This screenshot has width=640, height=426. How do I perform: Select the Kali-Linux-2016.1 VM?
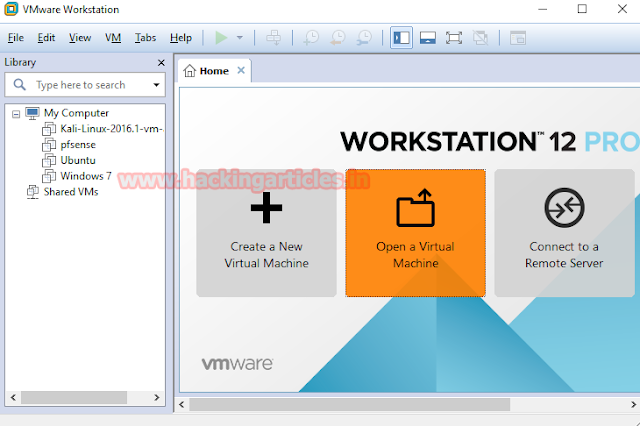click(112, 129)
